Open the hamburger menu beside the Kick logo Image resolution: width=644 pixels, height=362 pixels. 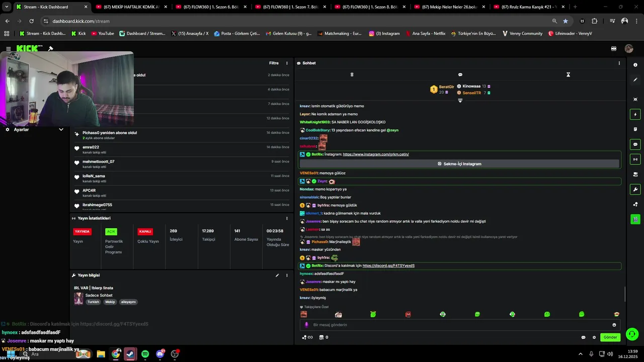[x=9, y=49]
